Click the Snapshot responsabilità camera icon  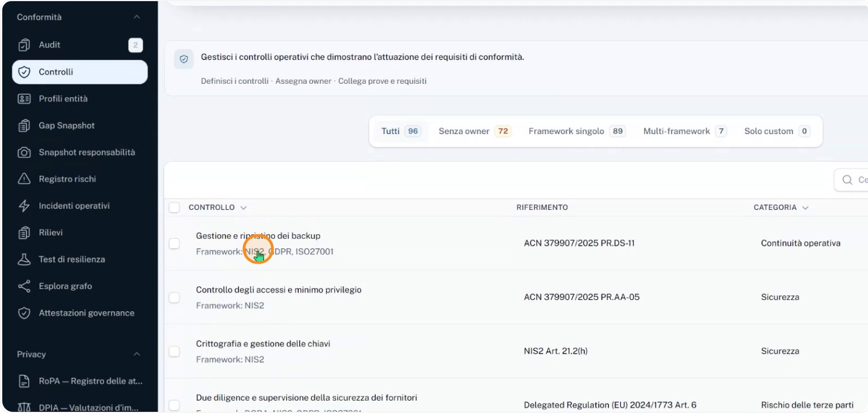point(24,152)
